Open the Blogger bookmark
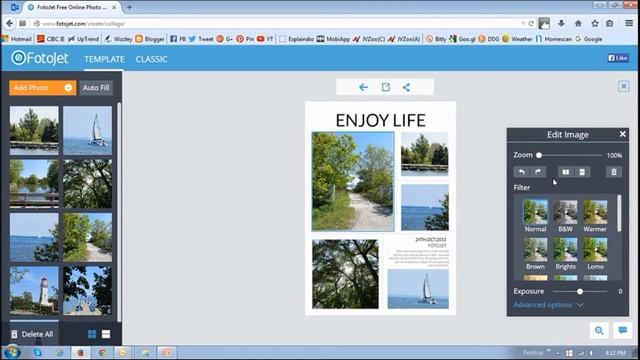 coord(150,39)
